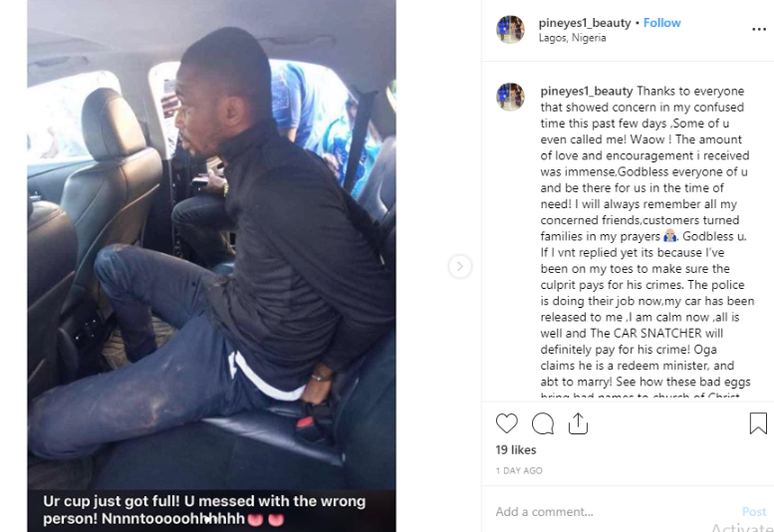This screenshot has width=774, height=532.
Task: Open comments via speech bubble icon
Action: tap(543, 423)
